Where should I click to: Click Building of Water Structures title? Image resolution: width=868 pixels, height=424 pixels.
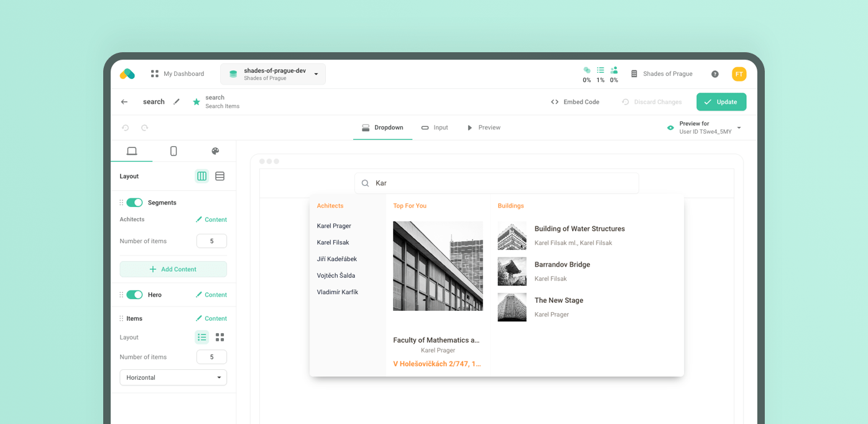tap(579, 229)
